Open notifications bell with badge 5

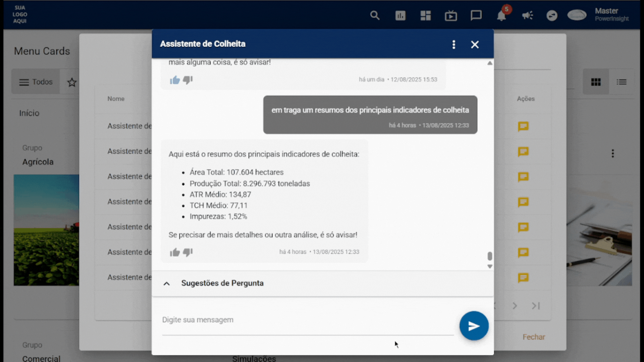pos(502,15)
